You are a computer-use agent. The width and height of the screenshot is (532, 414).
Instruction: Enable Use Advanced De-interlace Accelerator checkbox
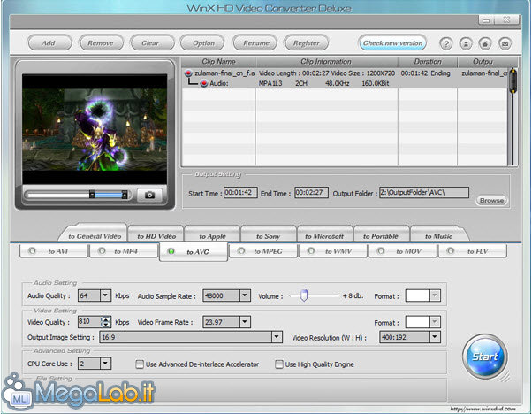coord(139,364)
